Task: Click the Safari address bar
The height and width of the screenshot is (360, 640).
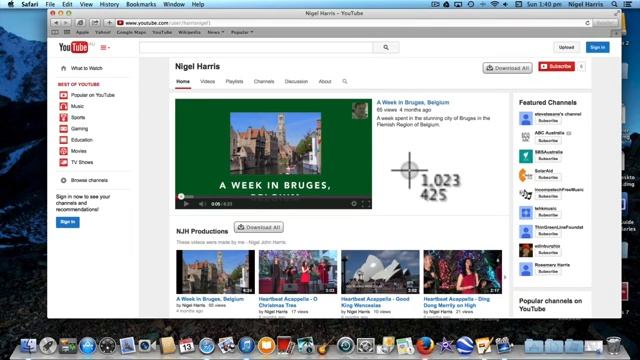Action: [351, 23]
